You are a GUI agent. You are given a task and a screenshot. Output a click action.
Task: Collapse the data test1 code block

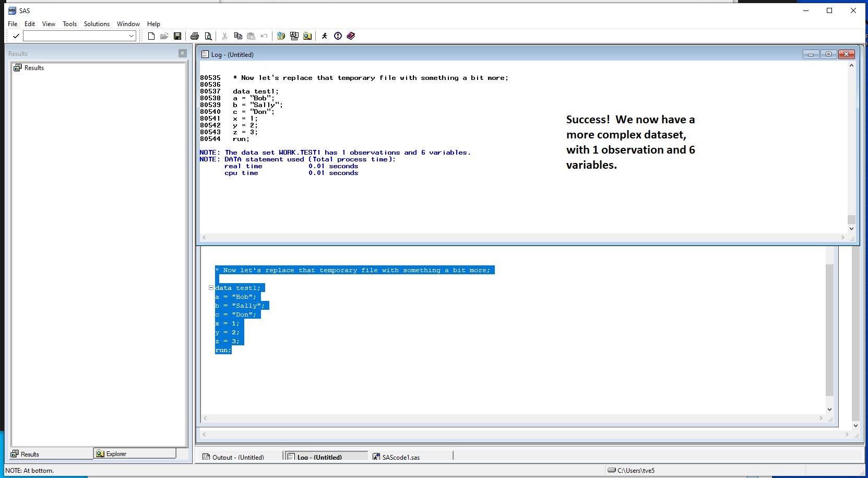point(211,288)
